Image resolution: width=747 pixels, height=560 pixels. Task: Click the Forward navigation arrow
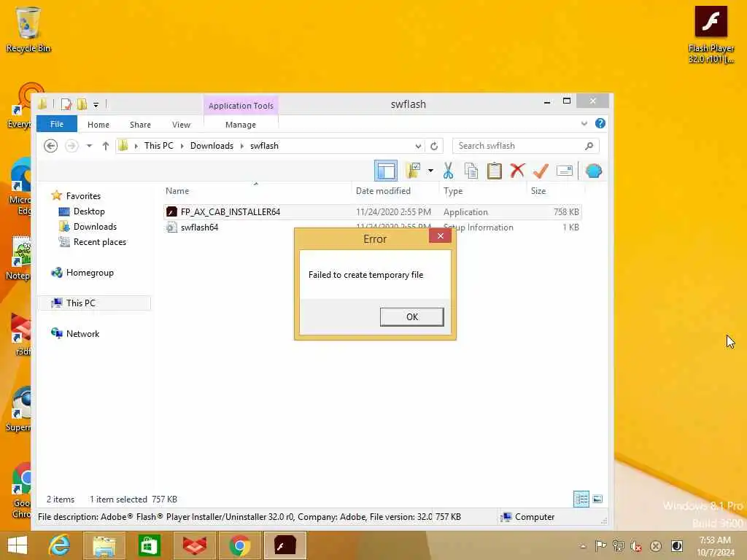click(x=71, y=146)
